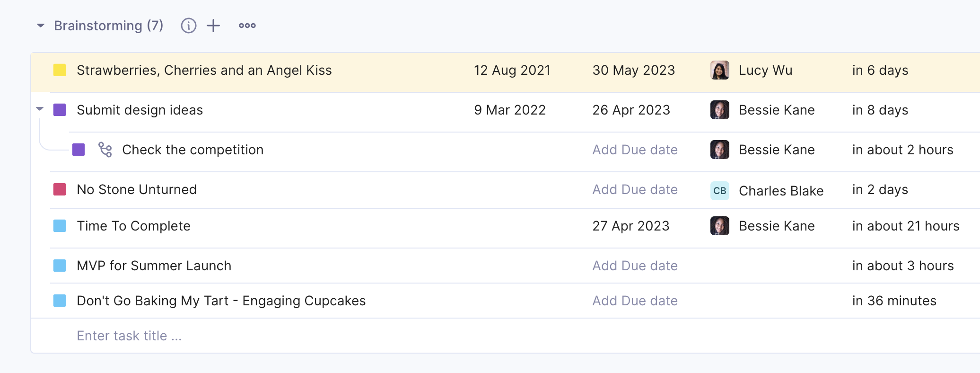Add a task with the plus icon

coord(213,26)
